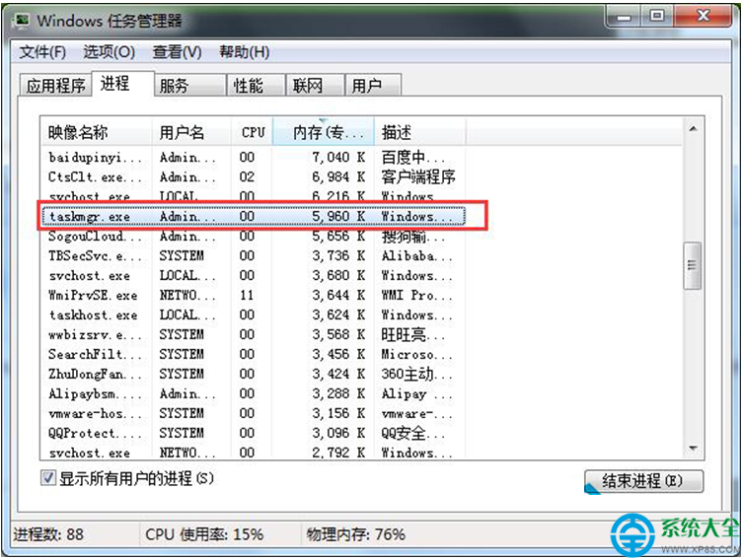Switch to the 应用程序 tab
Viewport: 743px width, 560px height.
(x=55, y=86)
